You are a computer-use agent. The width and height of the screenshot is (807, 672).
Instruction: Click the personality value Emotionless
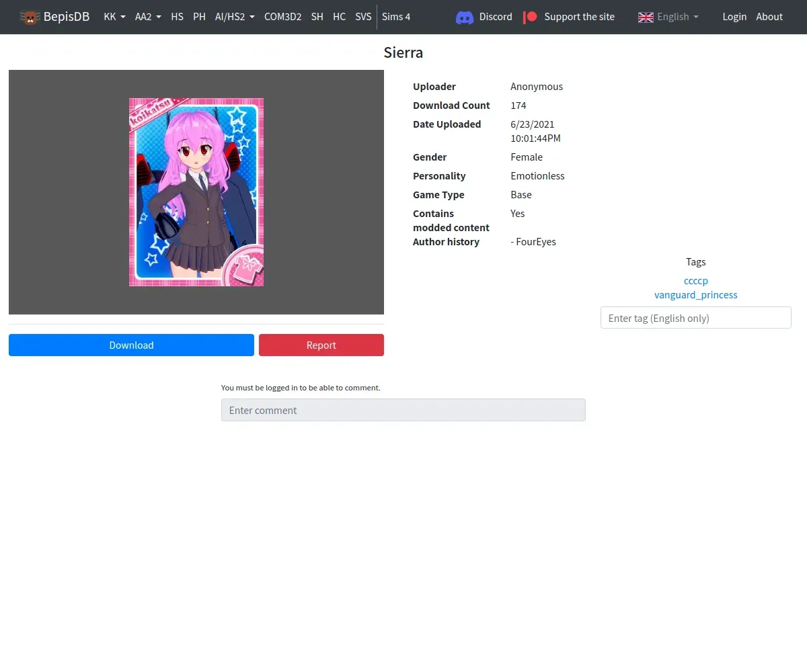point(537,176)
